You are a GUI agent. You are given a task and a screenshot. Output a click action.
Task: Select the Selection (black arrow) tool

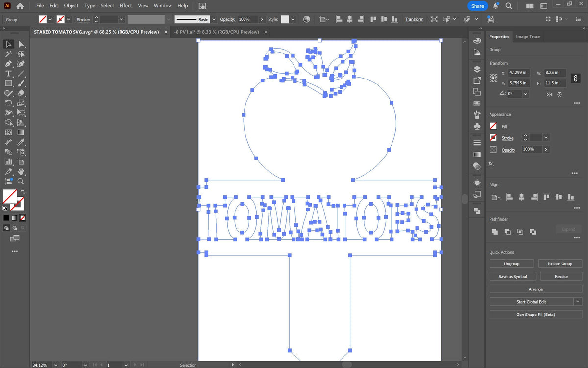(x=9, y=44)
